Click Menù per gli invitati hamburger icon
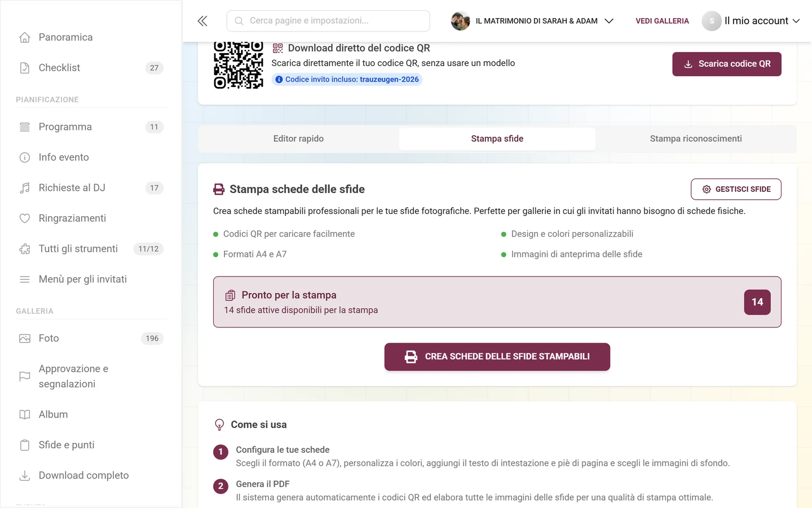This screenshot has height=508, width=812. coord(25,279)
